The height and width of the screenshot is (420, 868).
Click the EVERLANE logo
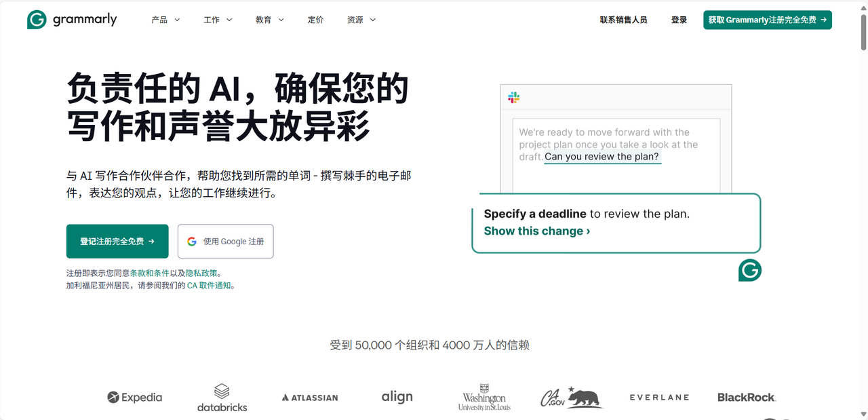click(659, 398)
